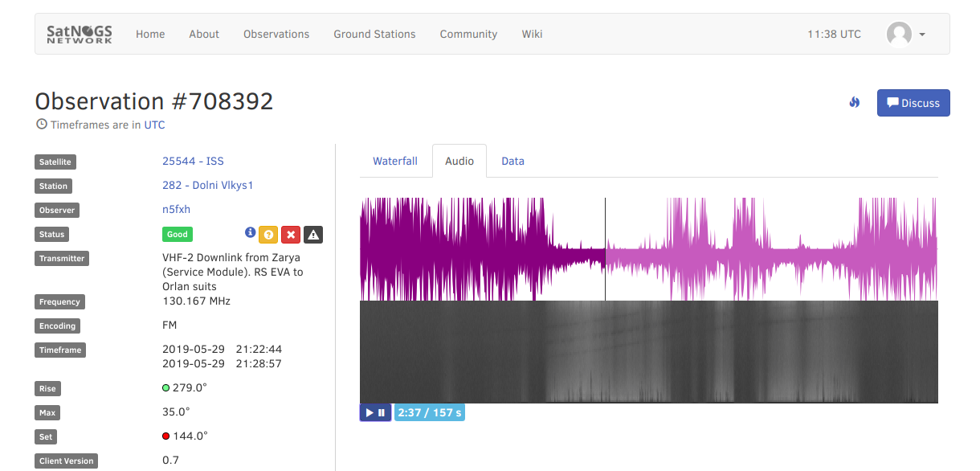Click the SatNOGS Network logo
Image resolution: width=980 pixels, height=471 pixels.
click(x=80, y=34)
